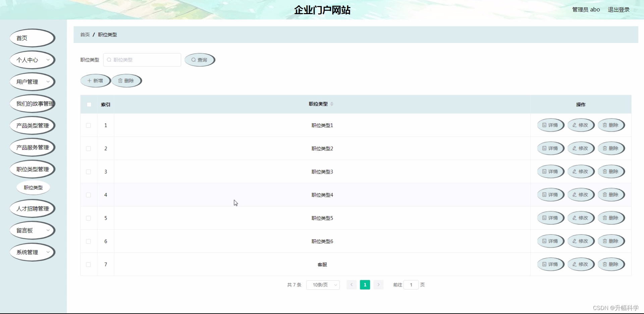Select the search magnifier in 查询 button

coord(194,60)
